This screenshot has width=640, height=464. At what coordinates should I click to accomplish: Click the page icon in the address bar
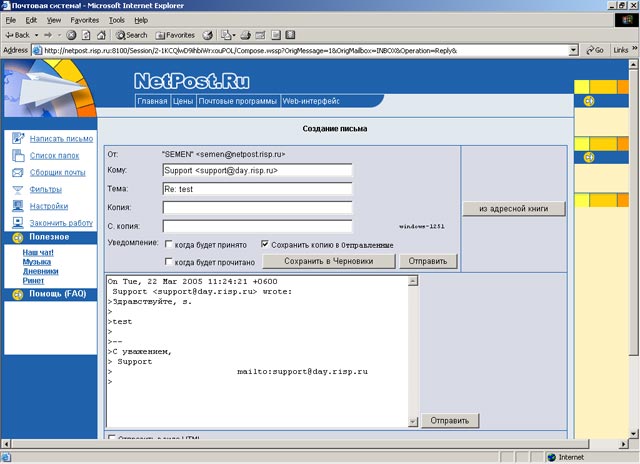coord(37,51)
